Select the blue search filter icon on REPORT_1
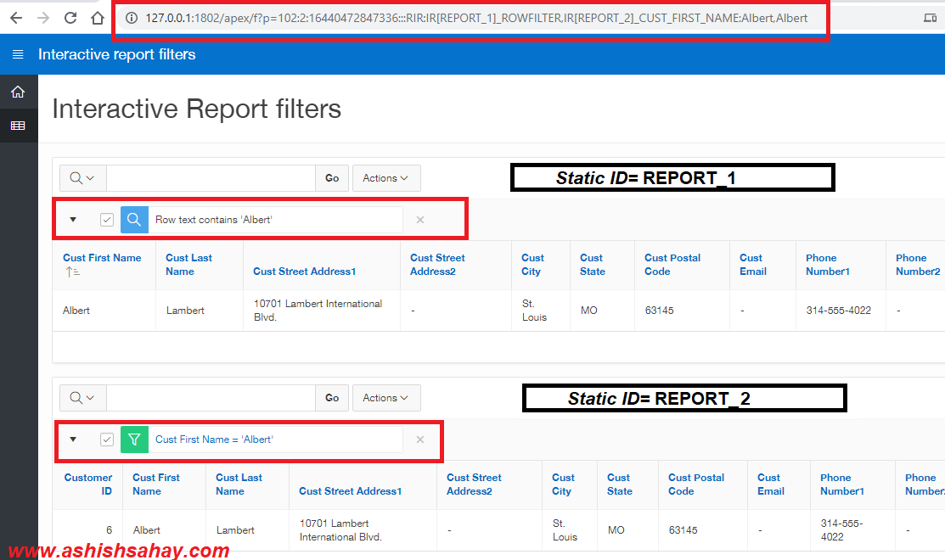Screen dimensions: 945x560 pos(133,219)
